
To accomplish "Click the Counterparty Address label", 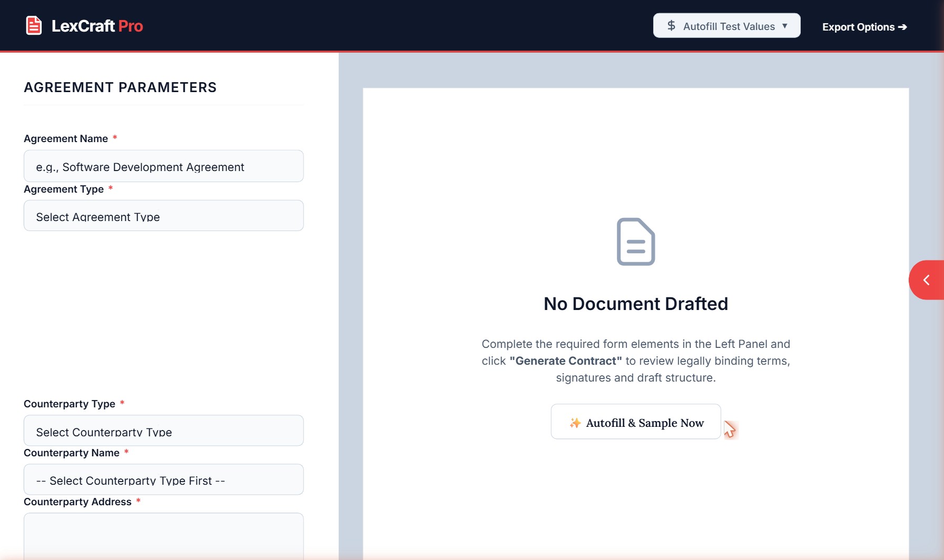I will tap(77, 502).
